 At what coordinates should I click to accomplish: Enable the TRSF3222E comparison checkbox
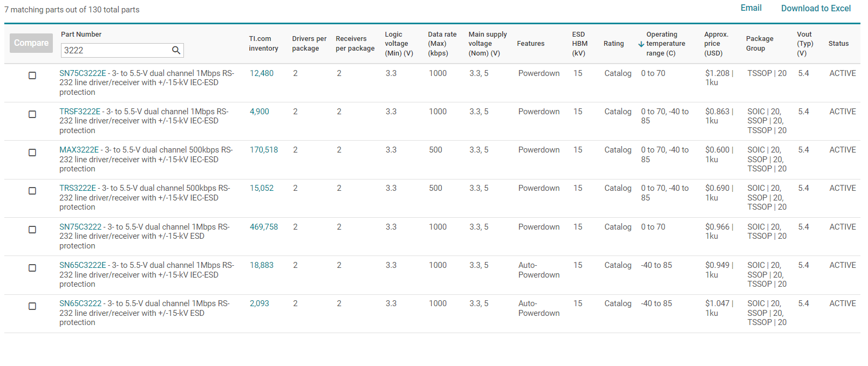[32, 114]
